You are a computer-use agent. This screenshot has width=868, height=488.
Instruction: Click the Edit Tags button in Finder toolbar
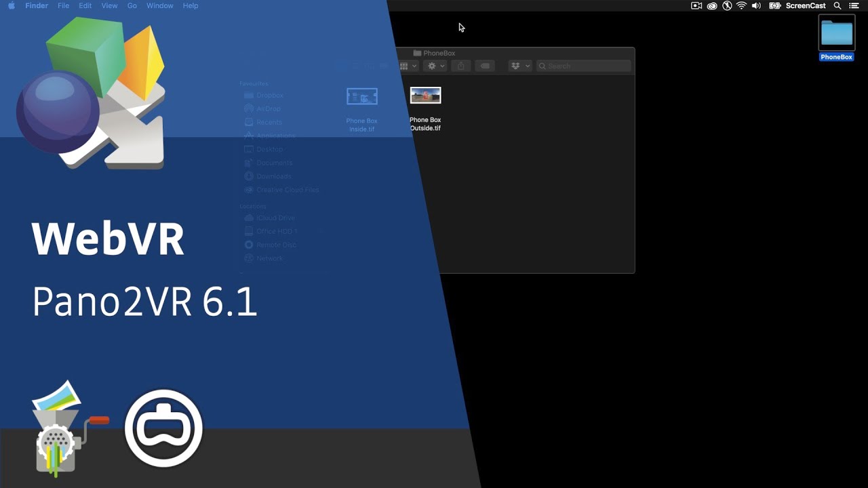click(x=484, y=66)
